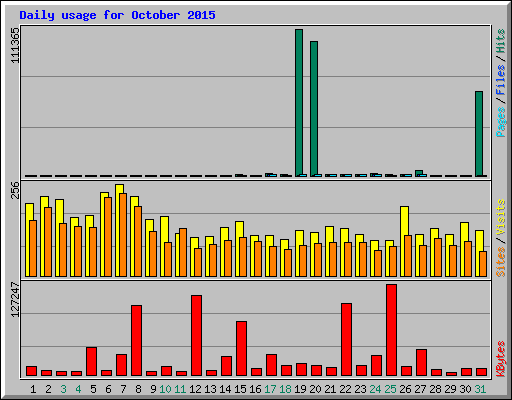Click green weekend day label 18
Viewport: 512px width, 400px height.
[x=285, y=389]
